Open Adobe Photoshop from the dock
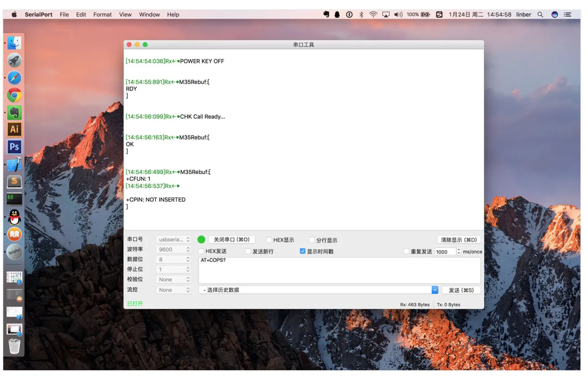This screenshot has height=376, width=588. 14,147
